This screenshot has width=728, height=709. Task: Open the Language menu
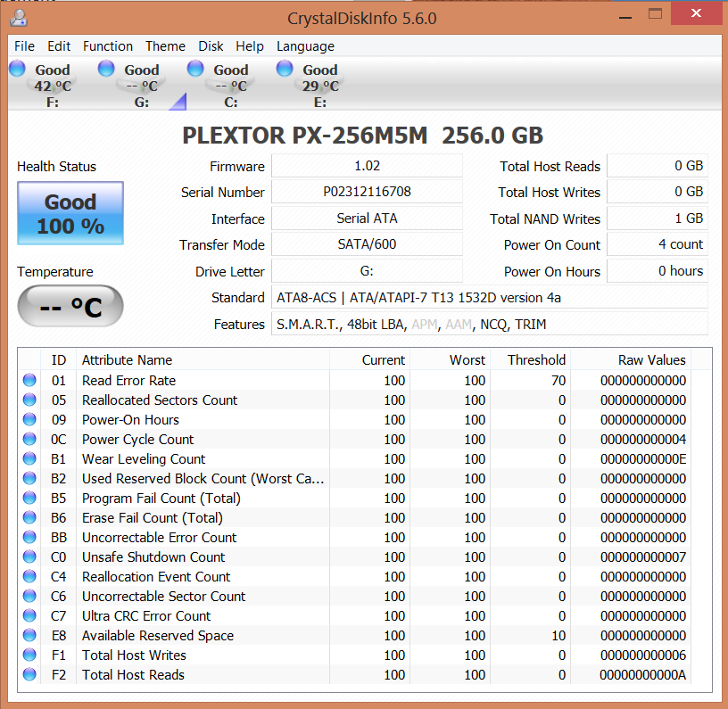click(305, 46)
